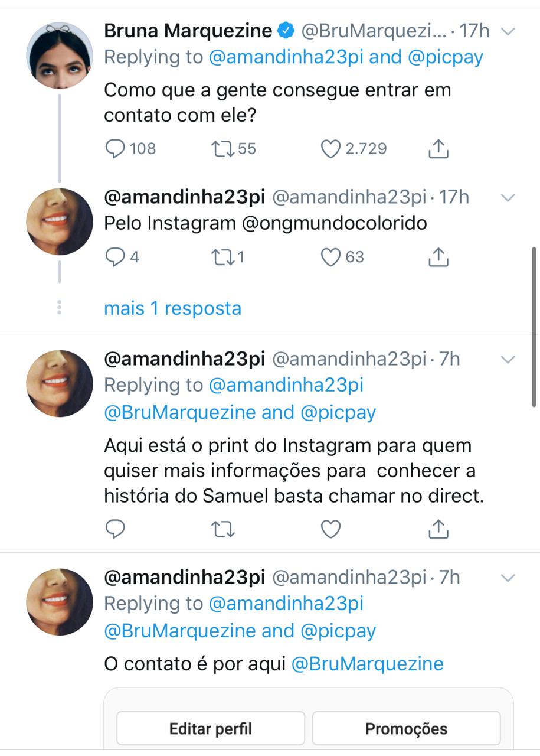540x756 pixels.
Task: Reply to the ongmundocolorido Instagram tweet
Action: pos(114,257)
